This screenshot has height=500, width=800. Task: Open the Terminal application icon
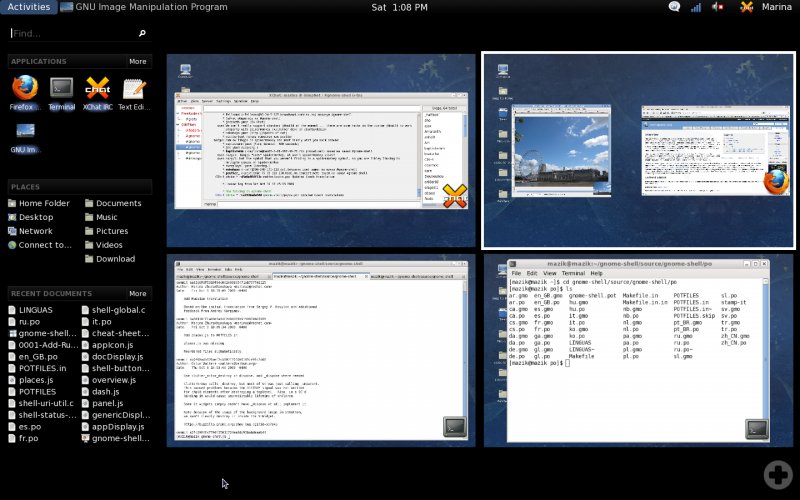pos(61,90)
